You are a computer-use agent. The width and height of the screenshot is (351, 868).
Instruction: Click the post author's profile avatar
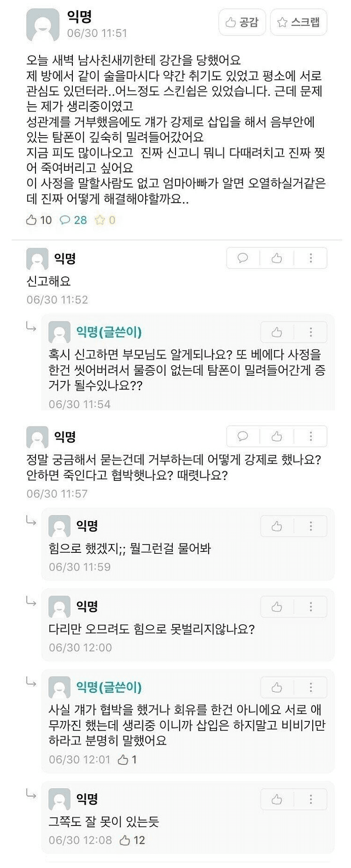[x=42, y=25]
